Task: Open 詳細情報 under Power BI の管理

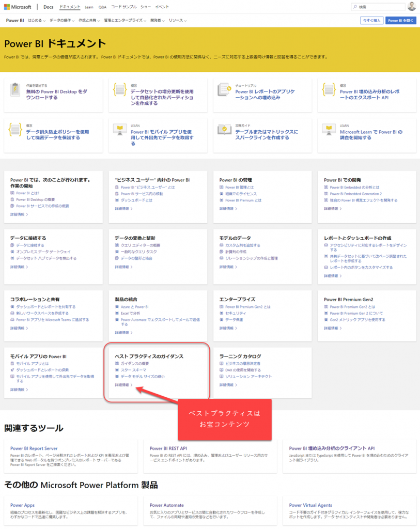Action: tap(228, 209)
